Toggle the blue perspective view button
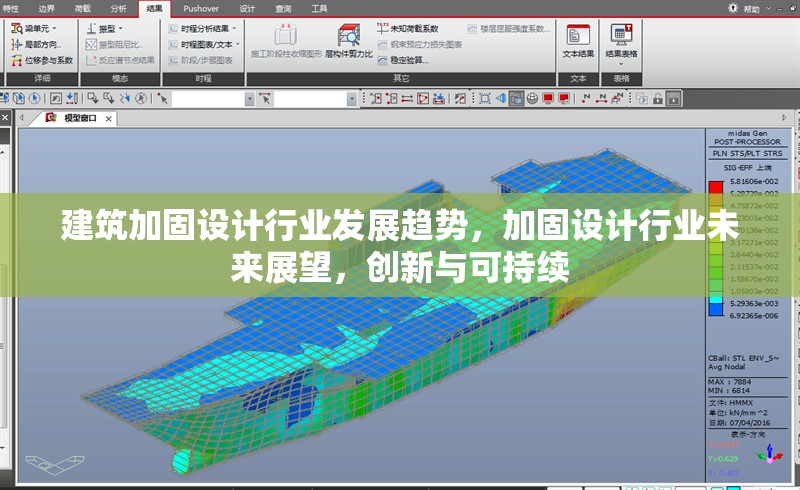 [501, 99]
